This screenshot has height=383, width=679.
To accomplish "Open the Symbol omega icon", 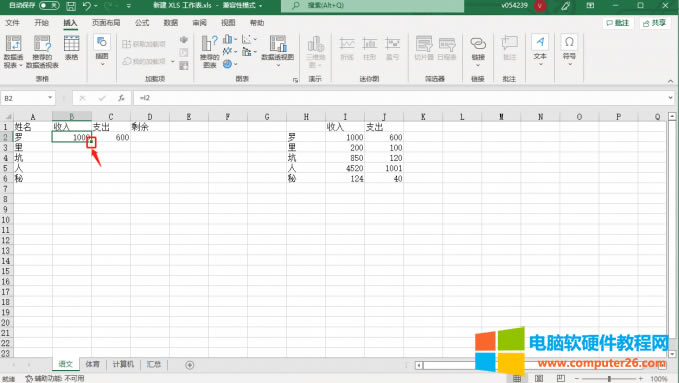I will [569, 42].
